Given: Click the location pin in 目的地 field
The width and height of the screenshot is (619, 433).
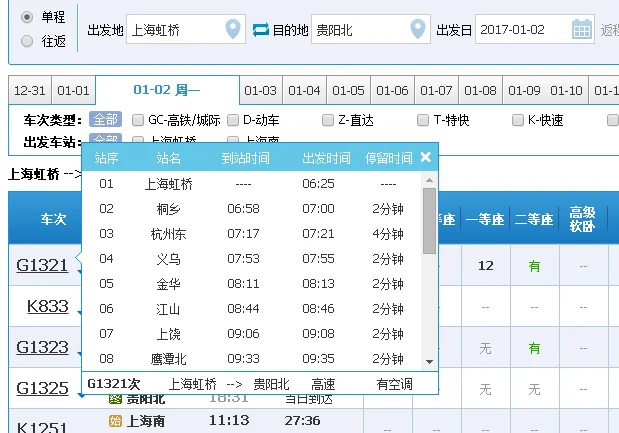Looking at the screenshot, I should [x=418, y=29].
